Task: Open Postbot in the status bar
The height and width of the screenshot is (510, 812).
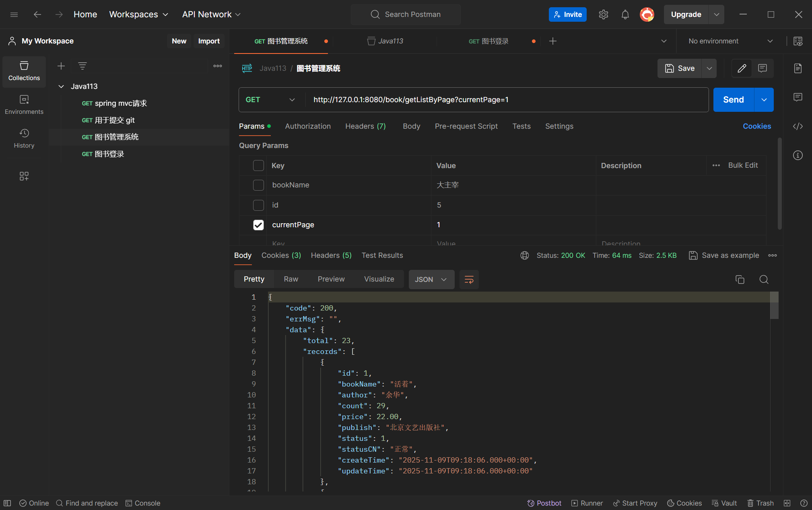Action: click(544, 503)
